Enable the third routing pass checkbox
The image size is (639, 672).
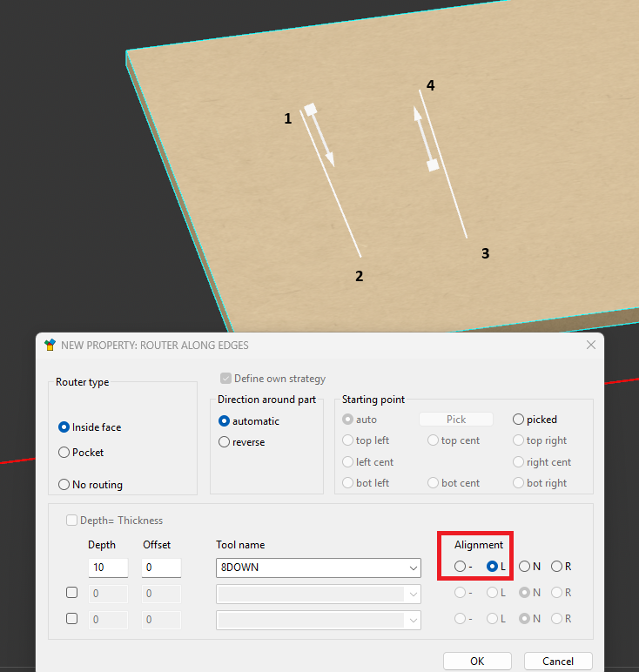coord(72,619)
